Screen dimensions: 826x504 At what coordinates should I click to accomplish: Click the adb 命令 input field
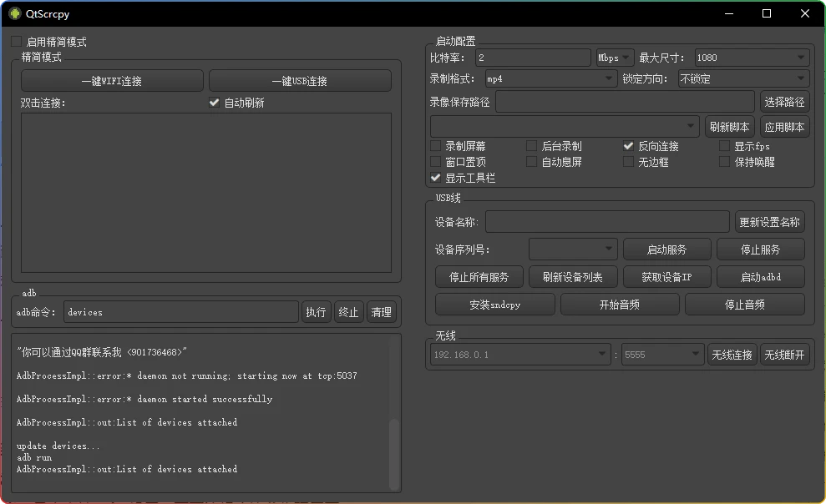(180, 311)
